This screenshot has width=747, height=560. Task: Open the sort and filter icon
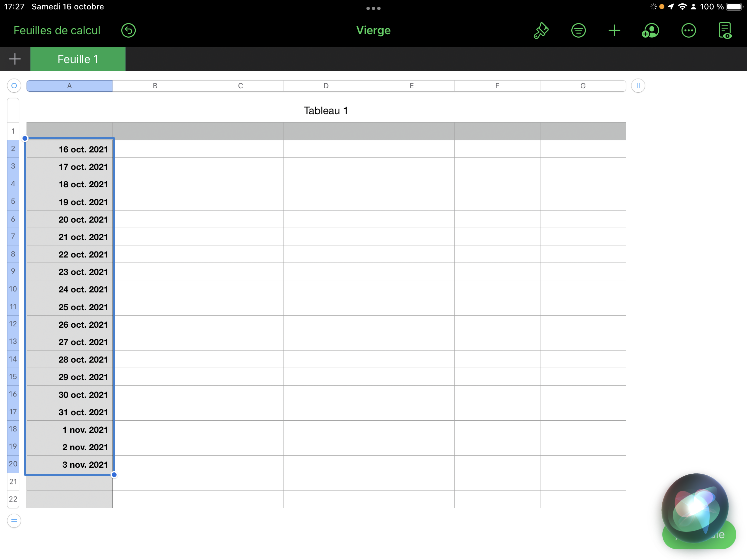[x=578, y=31]
